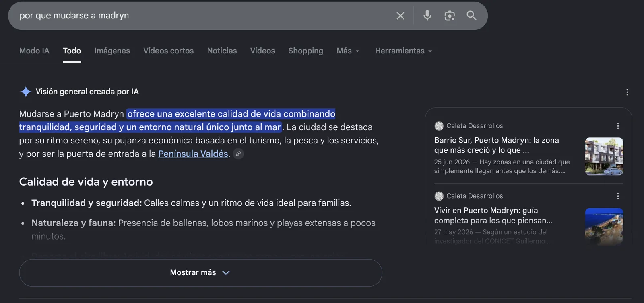Click the Tranquilidad y seguridad bullet text
Screen dimensions: 644x303
[x=191, y=203]
